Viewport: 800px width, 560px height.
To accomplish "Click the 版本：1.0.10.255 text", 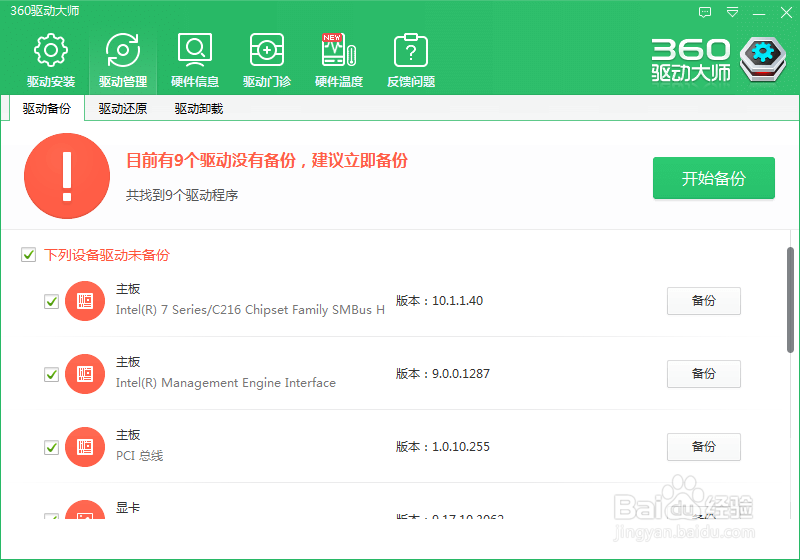I will pyautogui.click(x=443, y=447).
